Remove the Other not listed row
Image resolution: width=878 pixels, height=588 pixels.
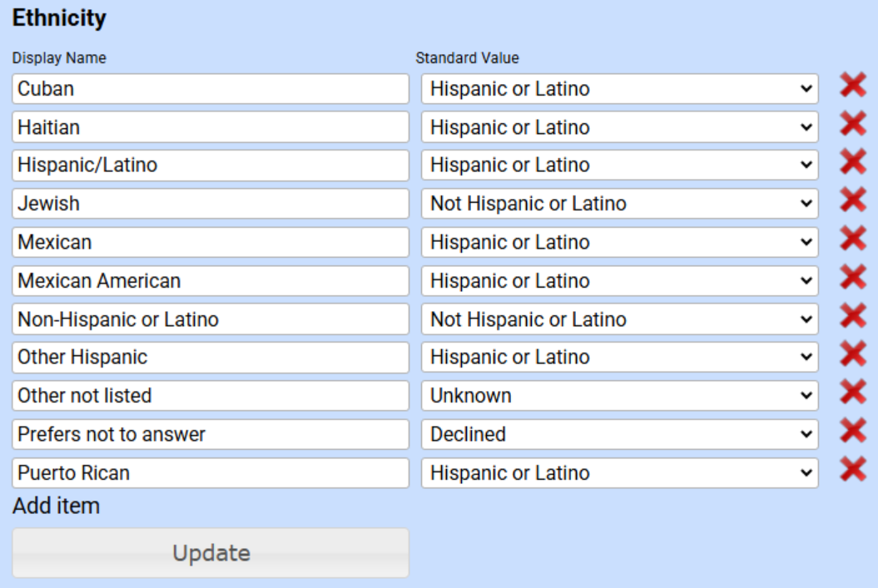[x=852, y=392]
